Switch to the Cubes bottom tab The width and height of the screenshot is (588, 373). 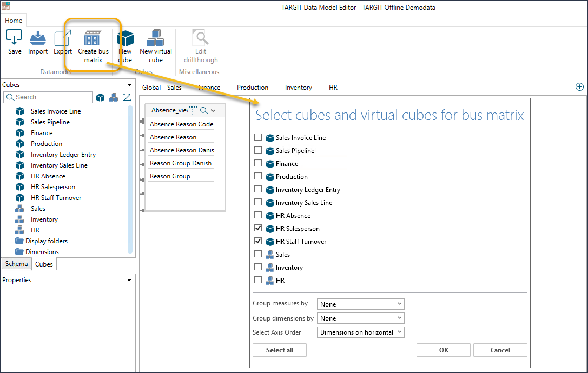pyautogui.click(x=44, y=264)
